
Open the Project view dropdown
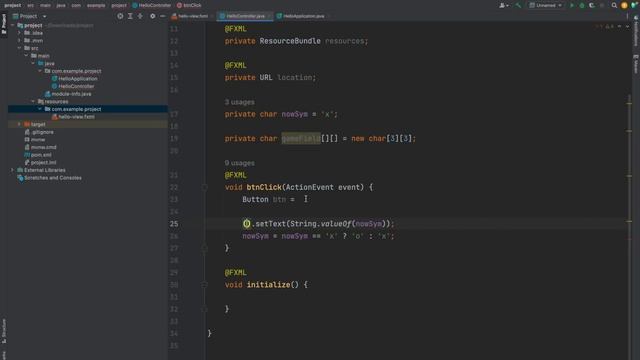pyautogui.click(x=30, y=16)
